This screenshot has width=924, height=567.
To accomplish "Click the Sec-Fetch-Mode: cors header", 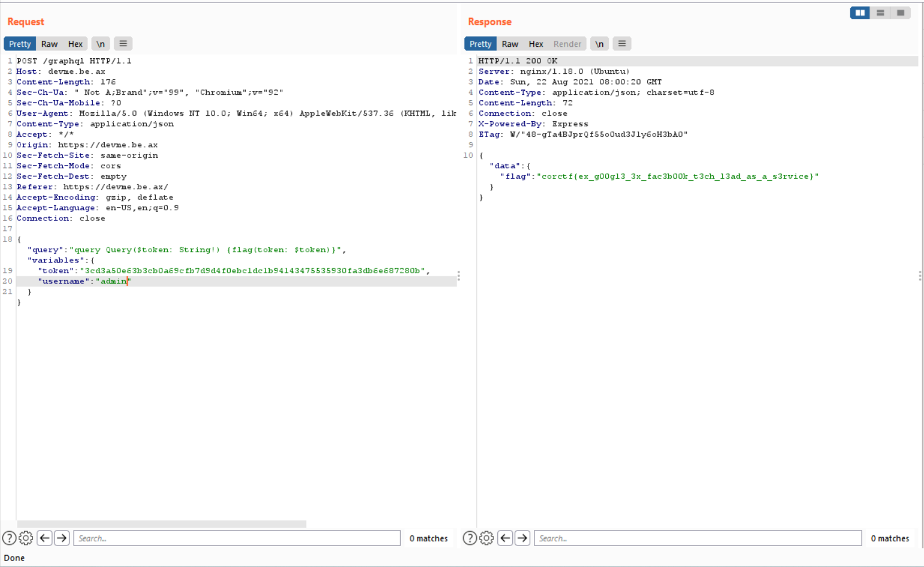I will click(69, 166).
